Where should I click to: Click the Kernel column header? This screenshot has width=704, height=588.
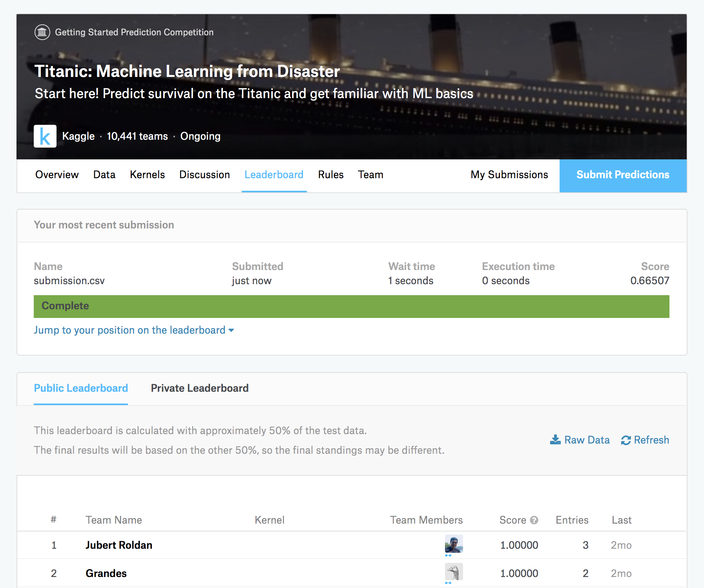[x=270, y=520]
